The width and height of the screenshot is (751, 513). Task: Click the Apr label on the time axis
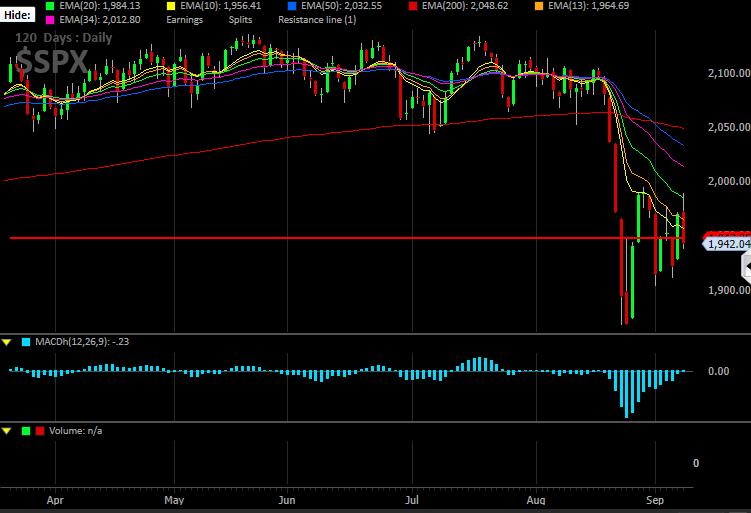pyautogui.click(x=55, y=500)
